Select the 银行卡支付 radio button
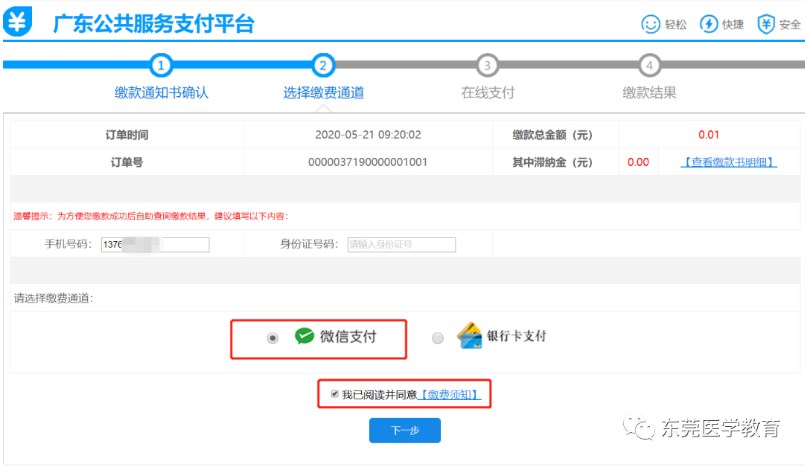 point(437,339)
